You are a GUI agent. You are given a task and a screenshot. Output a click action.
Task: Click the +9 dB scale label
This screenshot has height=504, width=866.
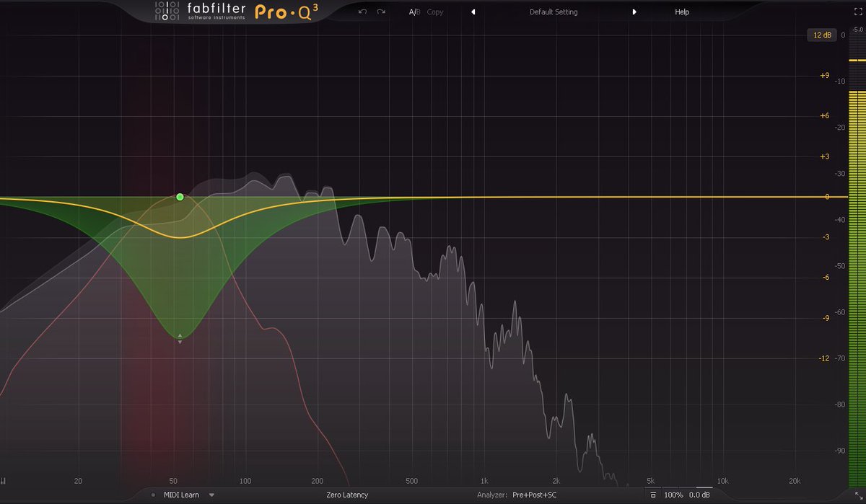[x=824, y=75]
